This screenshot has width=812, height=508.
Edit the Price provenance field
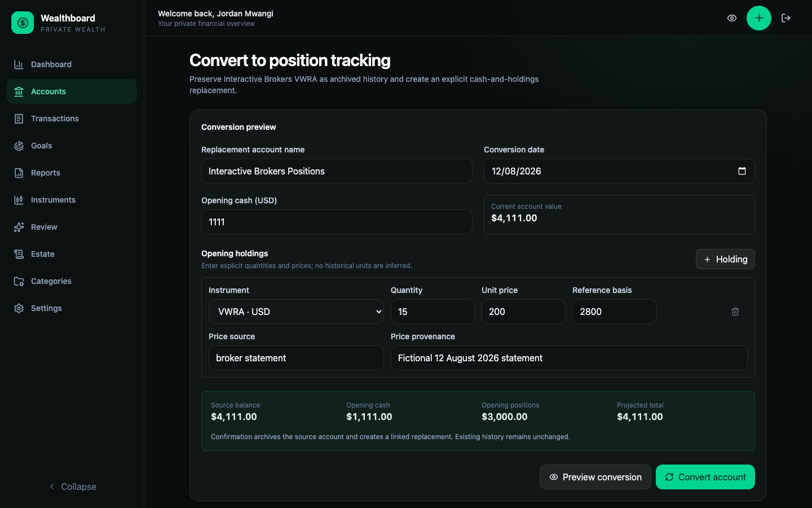point(569,358)
